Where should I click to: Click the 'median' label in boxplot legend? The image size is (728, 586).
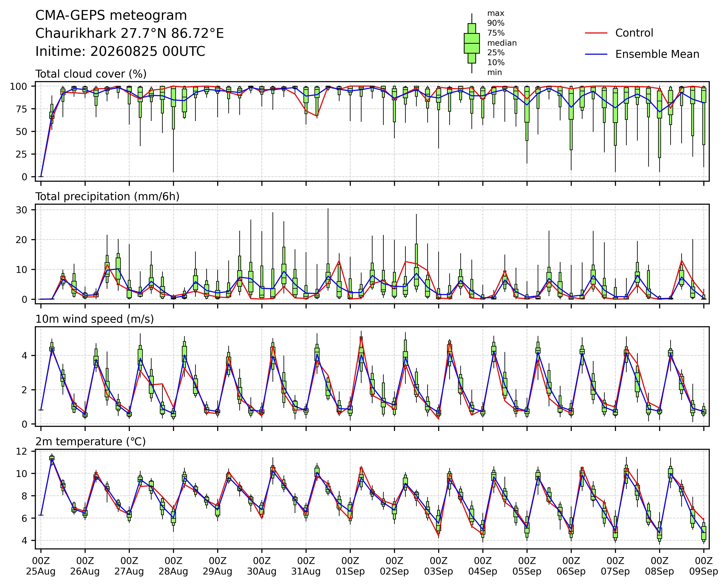[x=502, y=43]
